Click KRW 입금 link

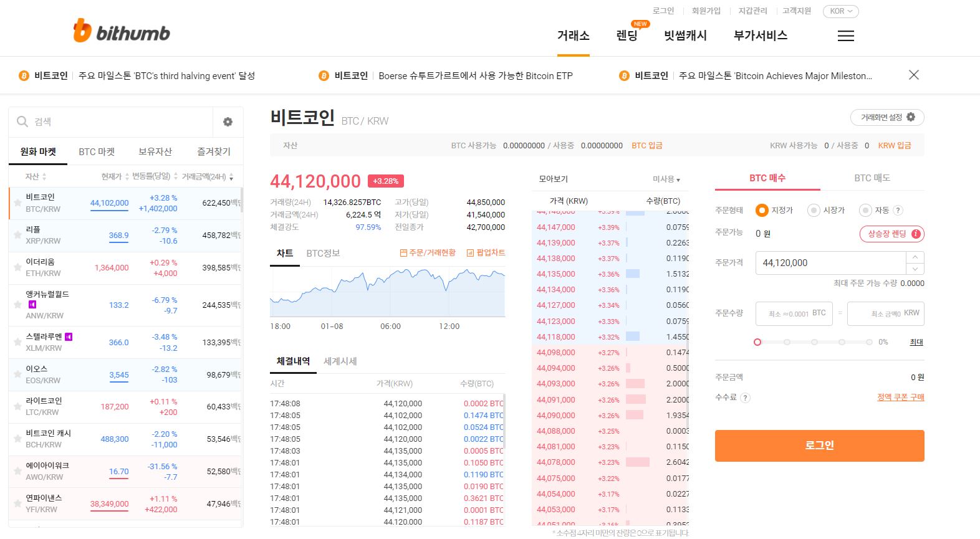895,145
